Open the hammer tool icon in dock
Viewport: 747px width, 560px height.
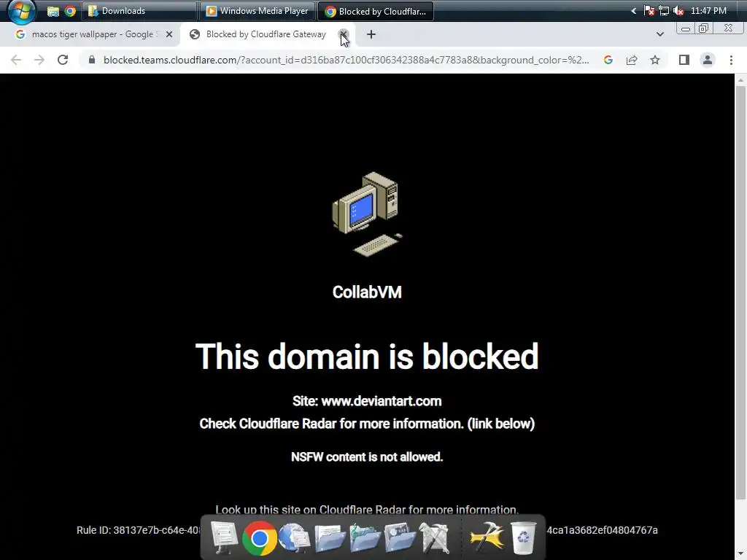[x=487, y=538]
